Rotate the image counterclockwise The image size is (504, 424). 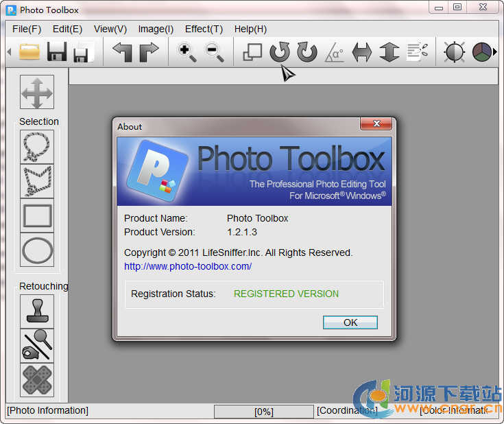pos(279,51)
